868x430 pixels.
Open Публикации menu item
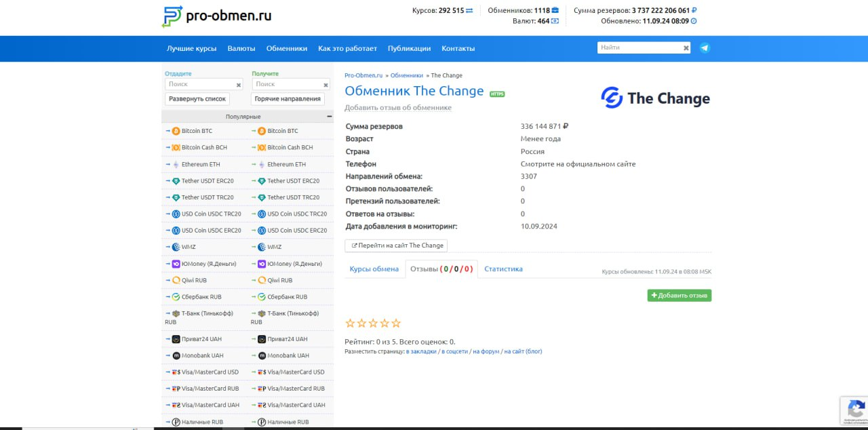(409, 48)
